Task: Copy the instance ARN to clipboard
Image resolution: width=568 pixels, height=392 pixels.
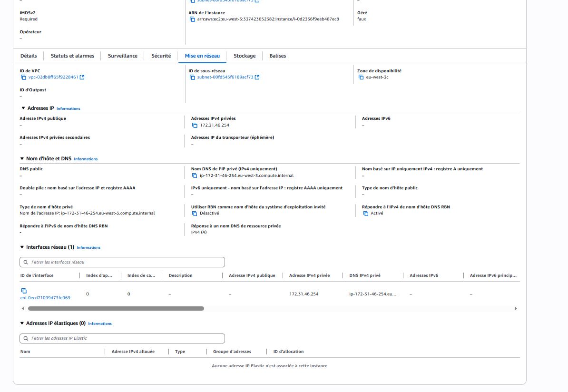Action: tap(192, 20)
